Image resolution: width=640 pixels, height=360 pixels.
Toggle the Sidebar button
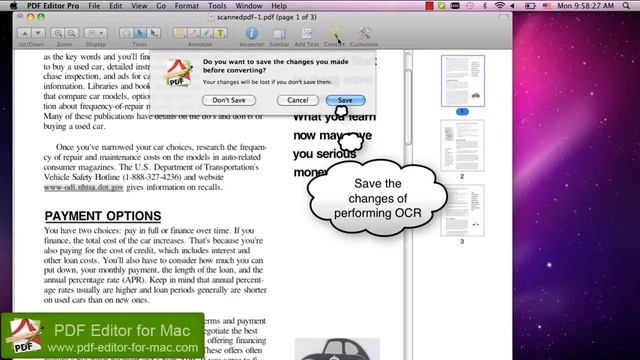point(279,33)
